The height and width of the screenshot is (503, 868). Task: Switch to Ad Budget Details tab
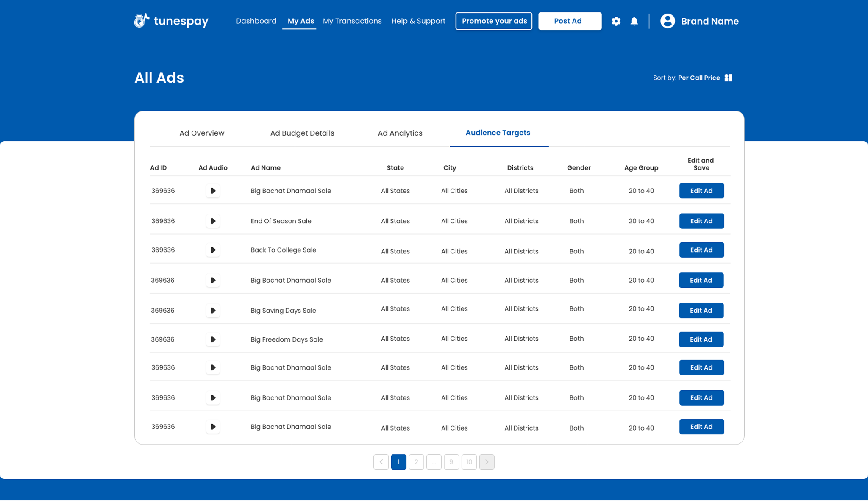click(x=302, y=133)
